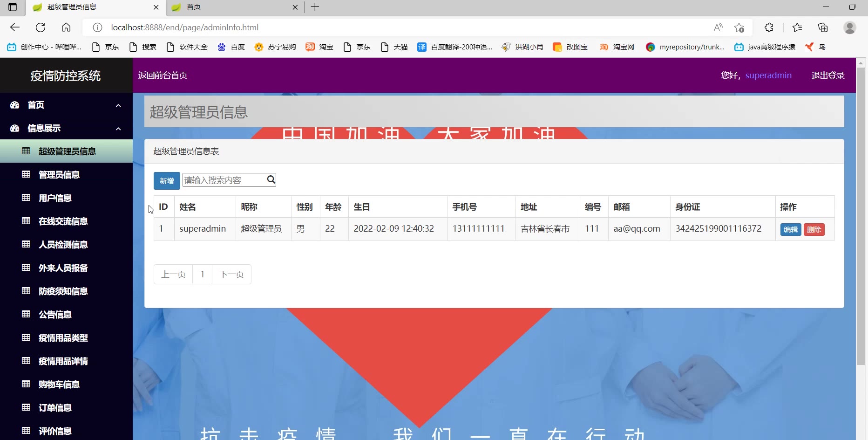Screen dimensions: 868x440
Task: Add page to favorites star icon
Action: [x=739, y=27]
